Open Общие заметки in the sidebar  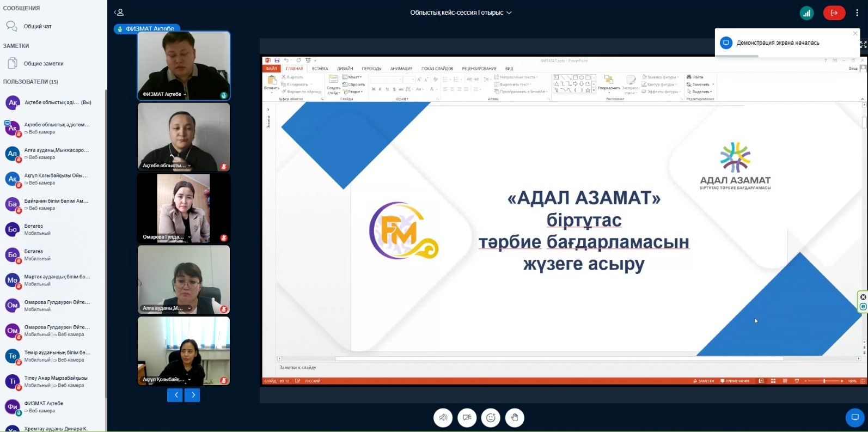pyautogui.click(x=43, y=64)
